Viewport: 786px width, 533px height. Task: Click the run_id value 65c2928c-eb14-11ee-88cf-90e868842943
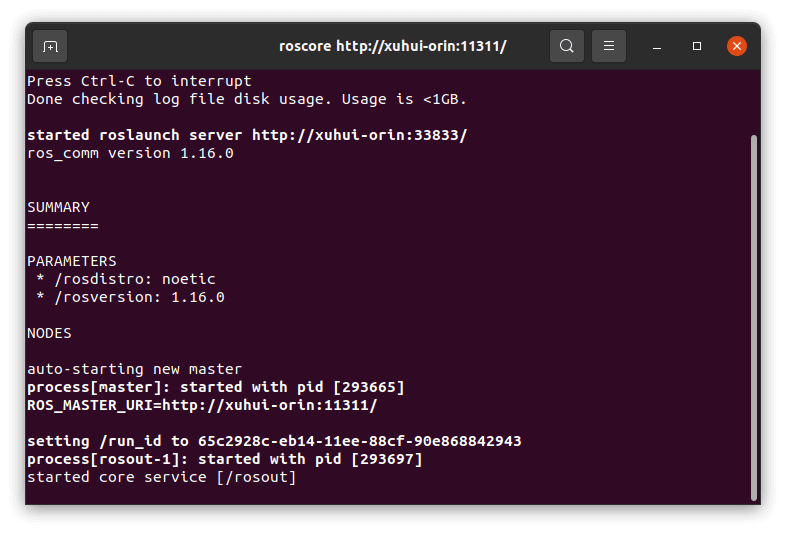coord(359,441)
